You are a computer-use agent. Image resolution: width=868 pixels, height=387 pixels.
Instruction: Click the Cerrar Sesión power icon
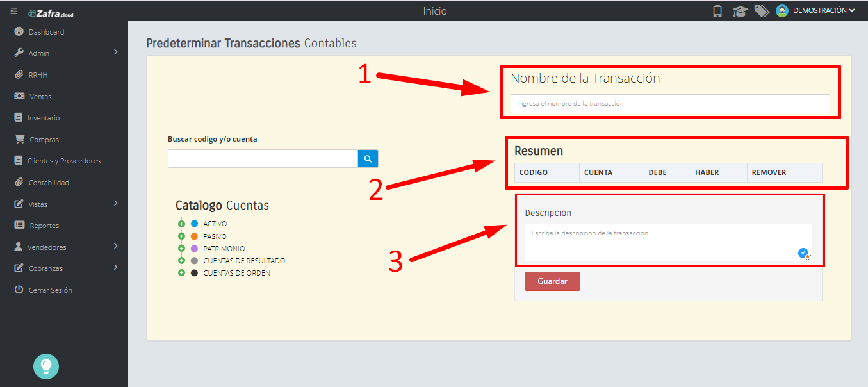(19, 290)
